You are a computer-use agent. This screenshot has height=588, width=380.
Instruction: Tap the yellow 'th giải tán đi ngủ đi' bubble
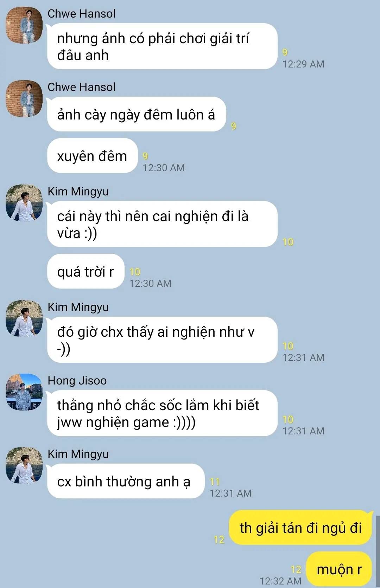pyautogui.click(x=300, y=528)
